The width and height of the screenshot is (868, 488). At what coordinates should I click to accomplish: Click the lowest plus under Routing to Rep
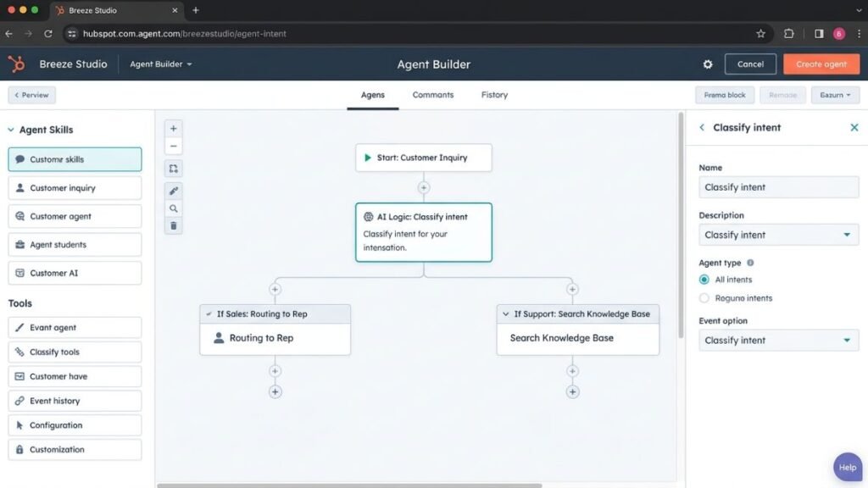pyautogui.click(x=275, y=391)
